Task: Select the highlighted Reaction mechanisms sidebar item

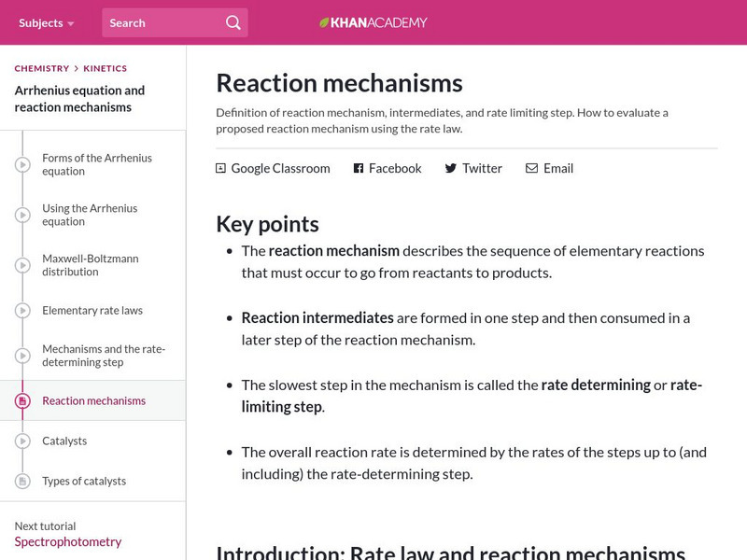Action: tap(92, 400)
